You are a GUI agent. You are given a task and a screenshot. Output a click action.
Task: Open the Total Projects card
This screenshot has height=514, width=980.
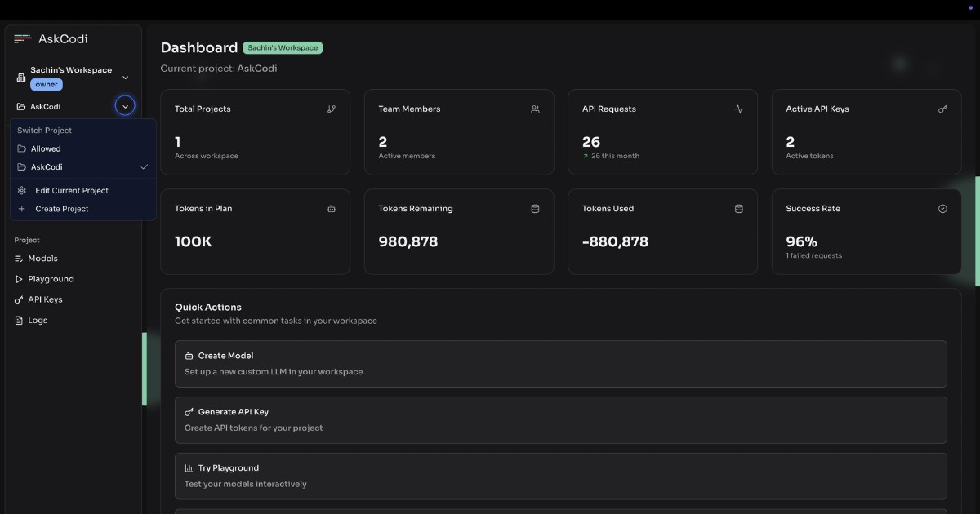tap(256, 132)
